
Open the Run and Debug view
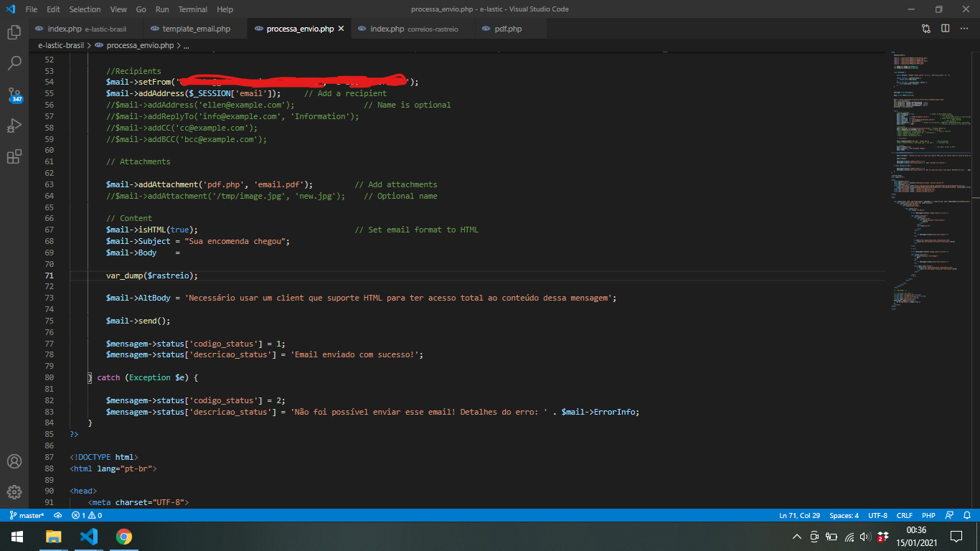click(14, 126)
